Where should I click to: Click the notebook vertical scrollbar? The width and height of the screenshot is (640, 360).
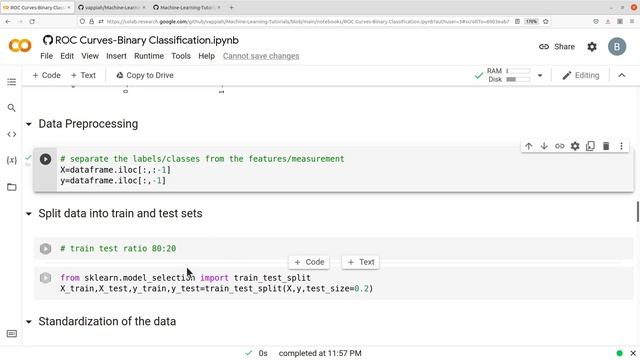[x=638, y=211]
